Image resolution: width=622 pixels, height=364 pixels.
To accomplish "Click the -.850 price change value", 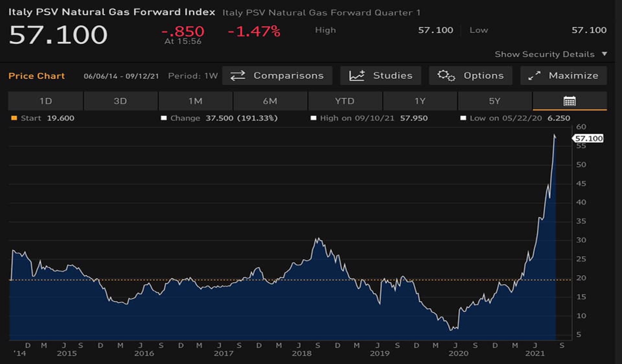I will click(x=183, y=31).
